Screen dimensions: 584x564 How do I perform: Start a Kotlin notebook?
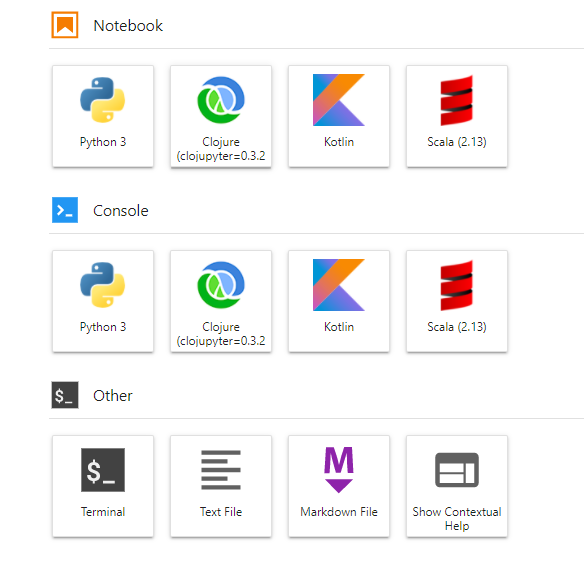339,116
